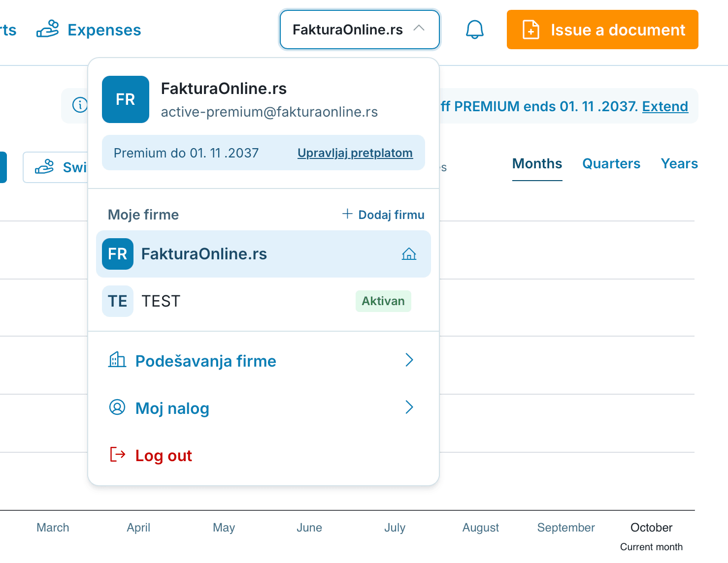Click the Aktivan badge on TEST

[383, 301]
